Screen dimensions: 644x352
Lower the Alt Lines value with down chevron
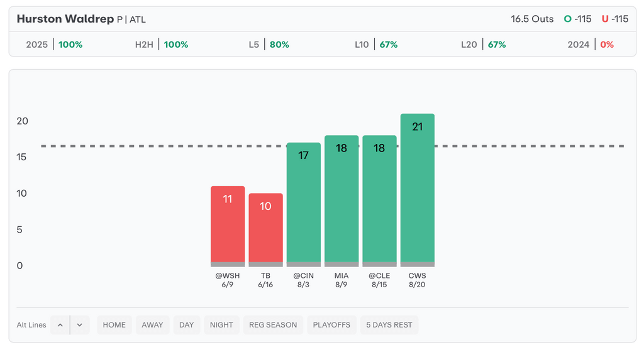click(80, 325)
